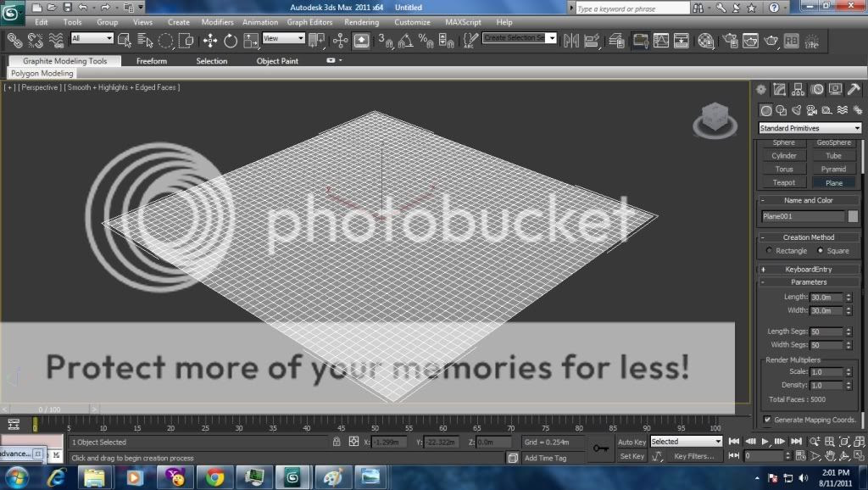Click the Unlink Selection icon
Image resolution: width=868 pixels, height=490 pixels.
(x=36, y=41)
